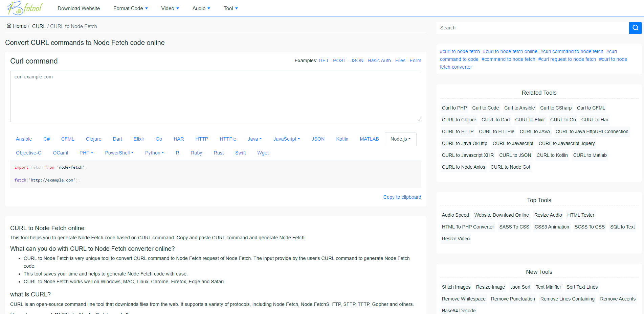Load the POST example
644x314 pixels.
click(339, 61)
